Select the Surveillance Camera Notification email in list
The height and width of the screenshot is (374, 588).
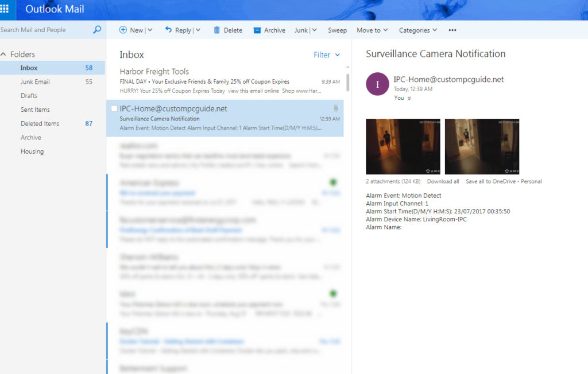[x=225, y=118]
